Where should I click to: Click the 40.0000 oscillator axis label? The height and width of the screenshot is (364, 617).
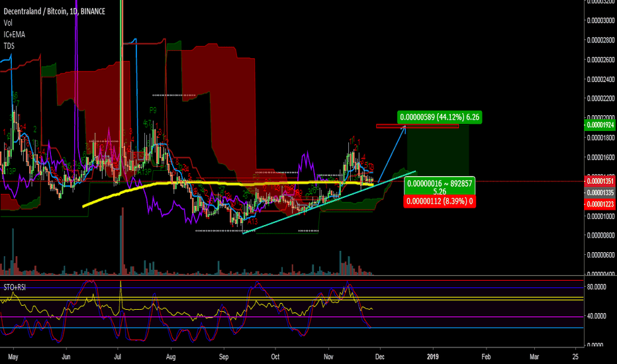tap(596, 316)
